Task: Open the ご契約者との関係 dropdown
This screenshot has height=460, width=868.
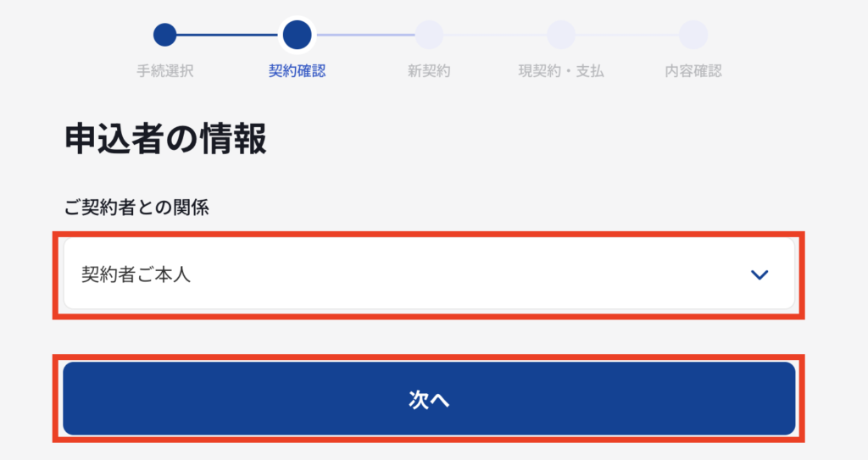Action: click(x=429, y=274)
